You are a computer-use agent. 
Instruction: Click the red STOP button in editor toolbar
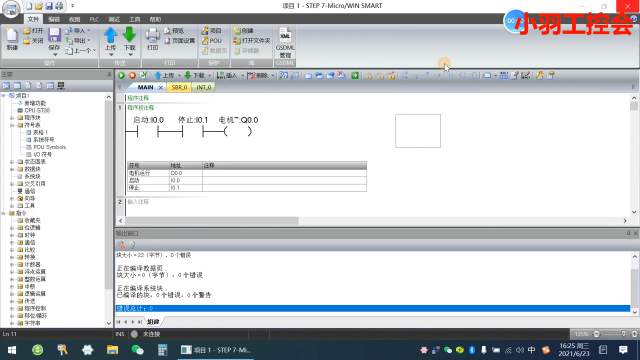tap(132, 76)
